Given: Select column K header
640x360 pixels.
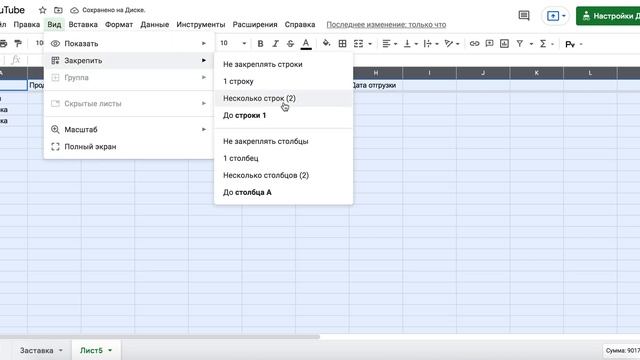Looking at the screenshot, I should pyautogui.click(x=537, y=73).
